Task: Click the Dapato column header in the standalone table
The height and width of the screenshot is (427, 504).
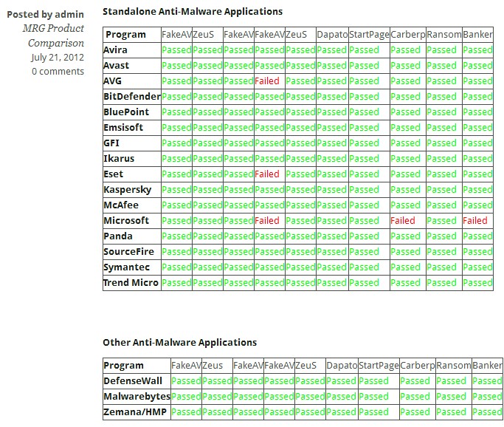Action: [332, 35]
